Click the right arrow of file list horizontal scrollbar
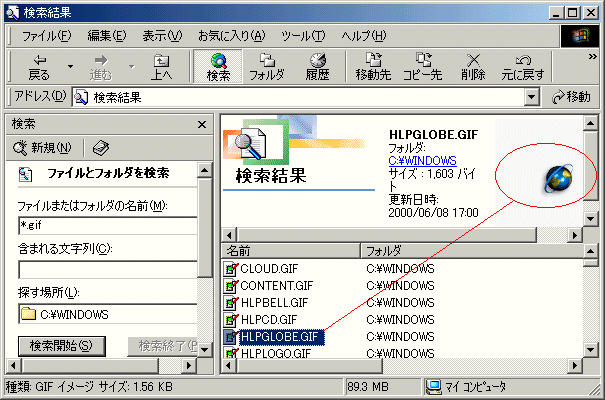This screenshot has width=605, height=400. (575, 365)
